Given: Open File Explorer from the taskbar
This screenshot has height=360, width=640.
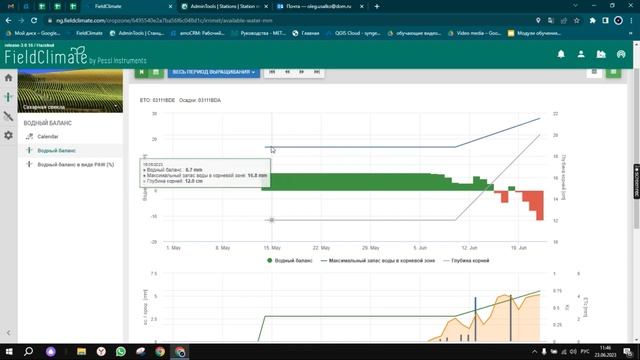Looking at the screenshot, I should [x=81, y=351].
